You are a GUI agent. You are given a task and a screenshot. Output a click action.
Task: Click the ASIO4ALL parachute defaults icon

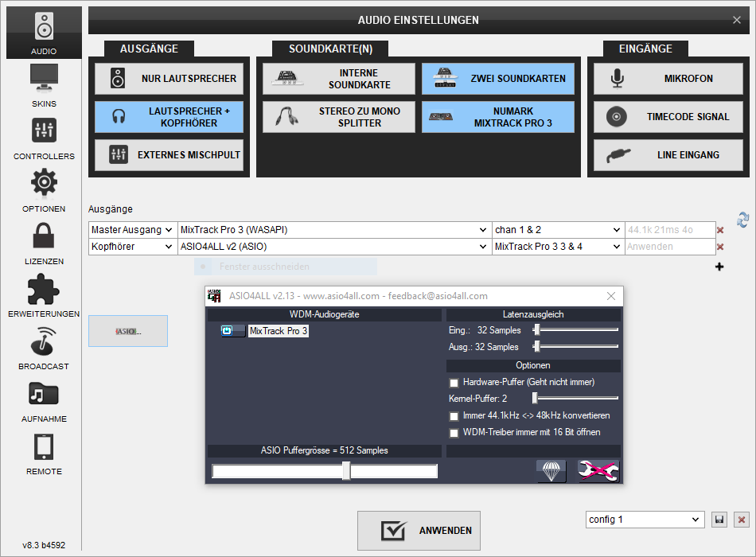[x=551, y=471]
